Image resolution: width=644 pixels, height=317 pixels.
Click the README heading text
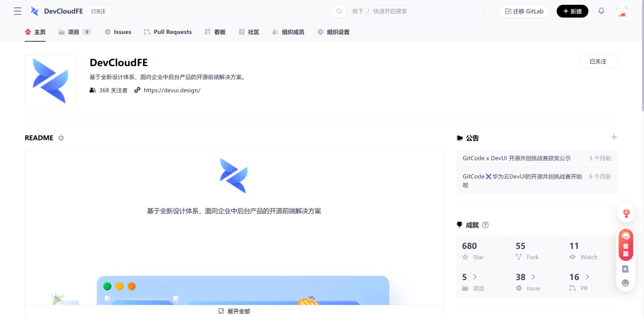coord(39,138)
